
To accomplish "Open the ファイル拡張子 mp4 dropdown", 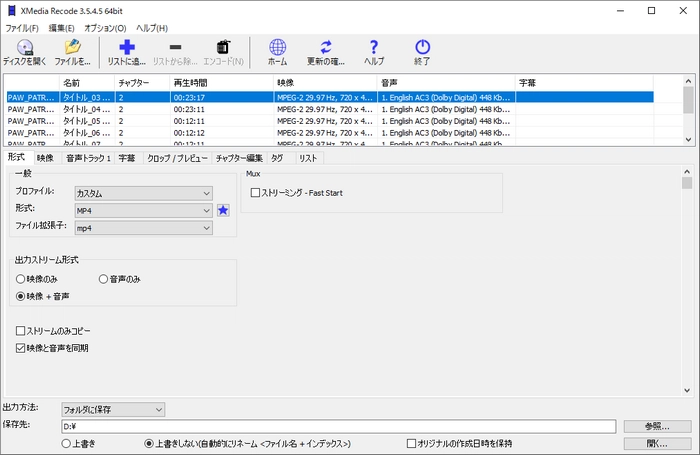I will pyautogui.click(x=143, y=228).
